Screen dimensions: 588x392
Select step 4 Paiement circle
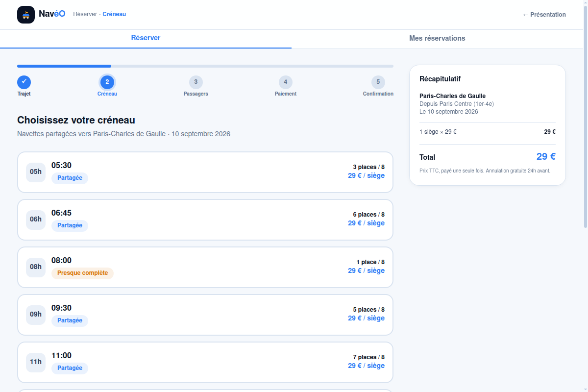286,82
